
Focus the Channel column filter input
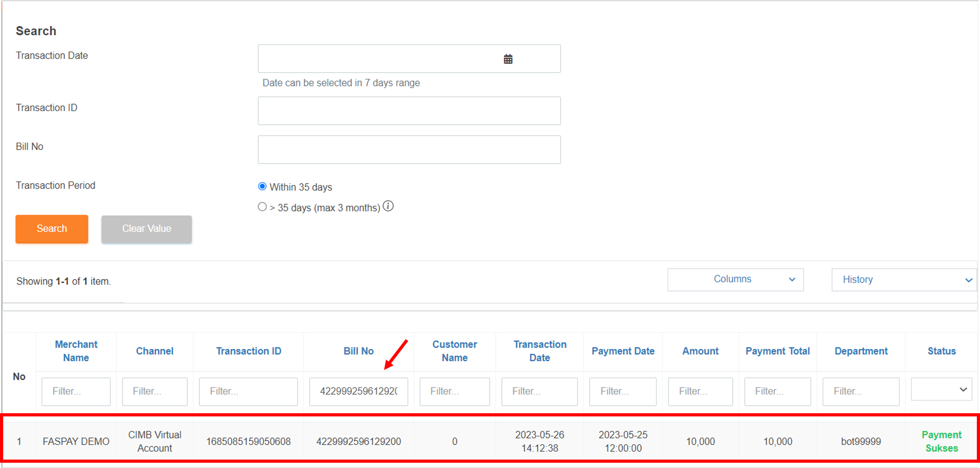(x=155, y=391)
